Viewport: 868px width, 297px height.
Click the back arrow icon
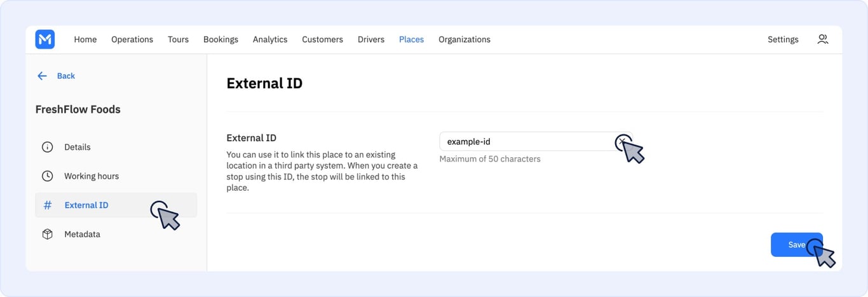pos(42,76)
